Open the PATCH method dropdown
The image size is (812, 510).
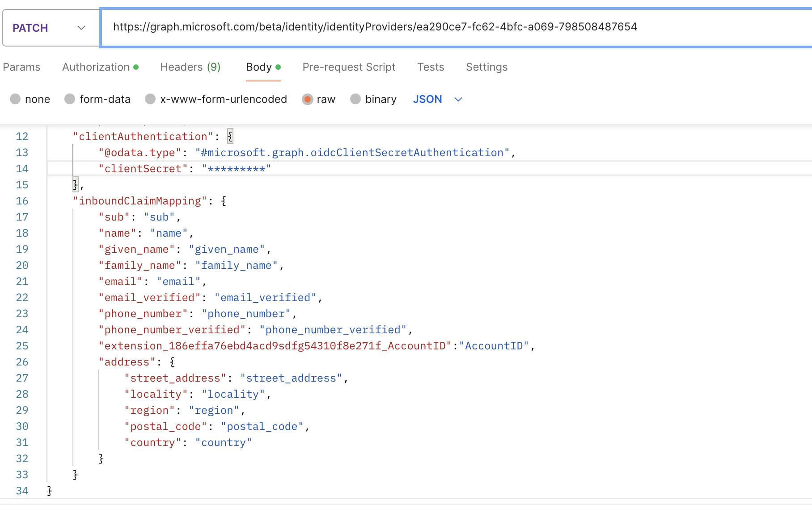pos(81,27)
